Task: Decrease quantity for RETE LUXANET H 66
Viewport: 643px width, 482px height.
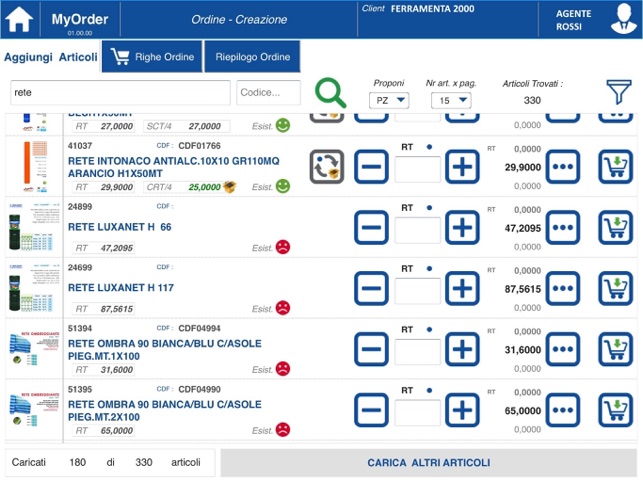Action: click(372, 227)
